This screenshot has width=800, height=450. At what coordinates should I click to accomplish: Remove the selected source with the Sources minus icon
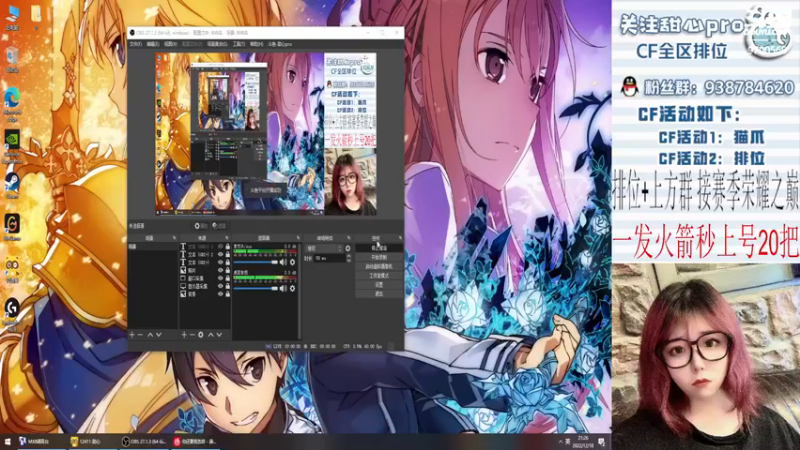coord(192,335)
